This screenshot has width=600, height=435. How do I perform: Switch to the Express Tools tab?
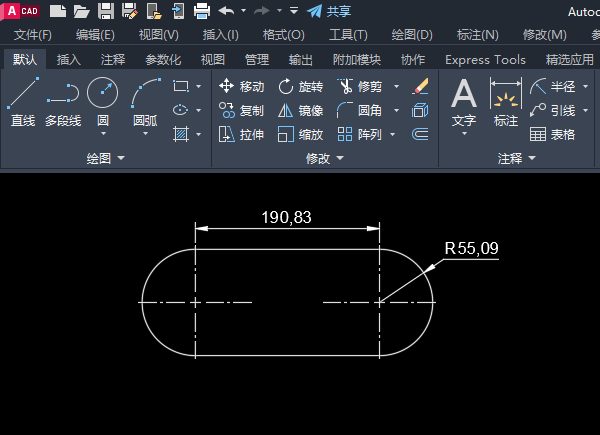[x=485, y=60]
